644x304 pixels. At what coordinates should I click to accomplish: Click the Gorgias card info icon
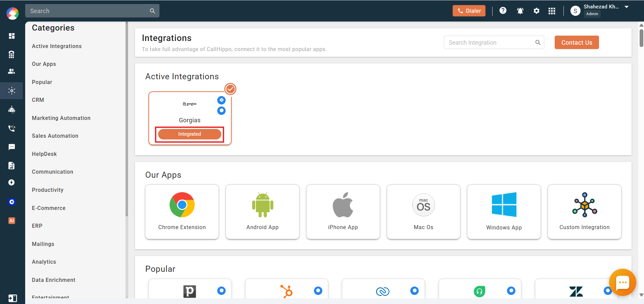pos(221,111)
